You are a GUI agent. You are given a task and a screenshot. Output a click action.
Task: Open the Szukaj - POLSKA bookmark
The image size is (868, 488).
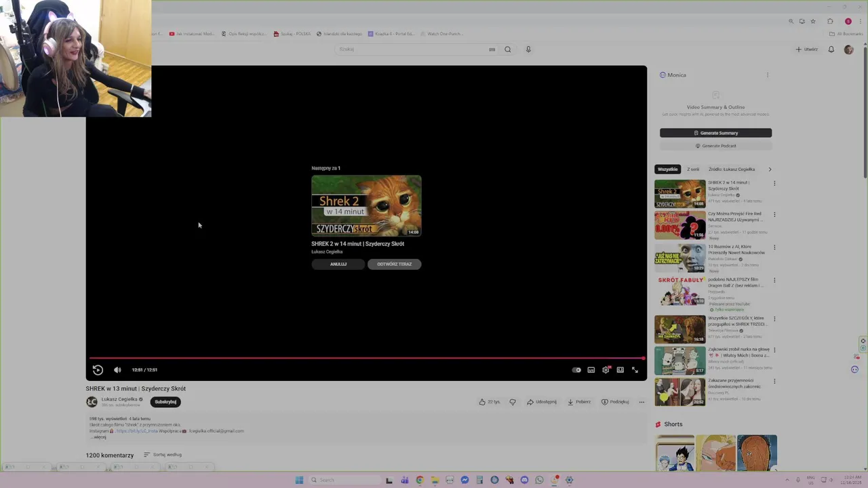coord(292,34)
